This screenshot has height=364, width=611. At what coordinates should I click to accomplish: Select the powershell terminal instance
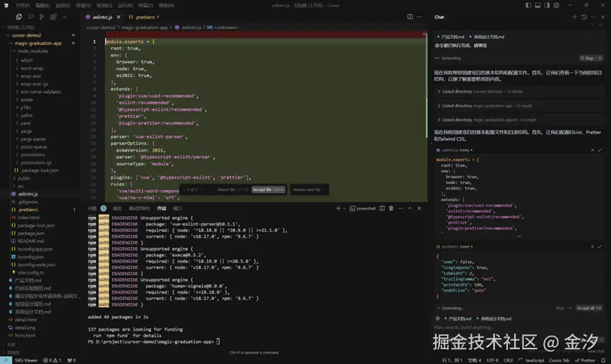(362, 208)
